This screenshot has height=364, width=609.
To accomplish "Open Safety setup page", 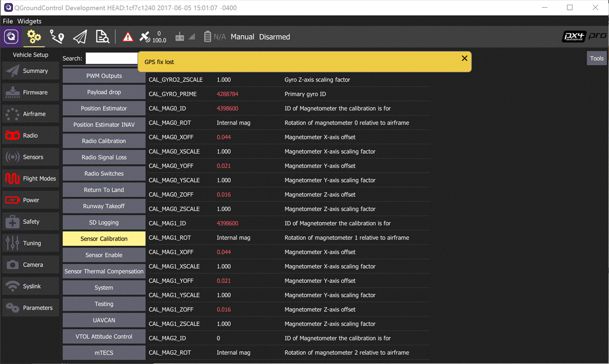I will [31, 222].
